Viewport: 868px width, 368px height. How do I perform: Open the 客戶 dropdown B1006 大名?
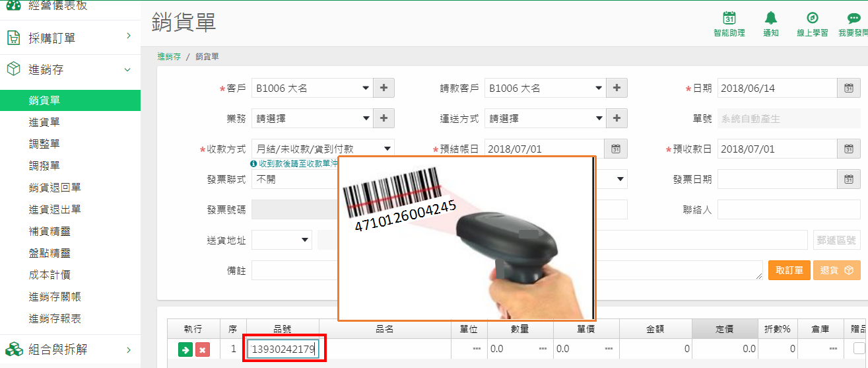point(312,88)
